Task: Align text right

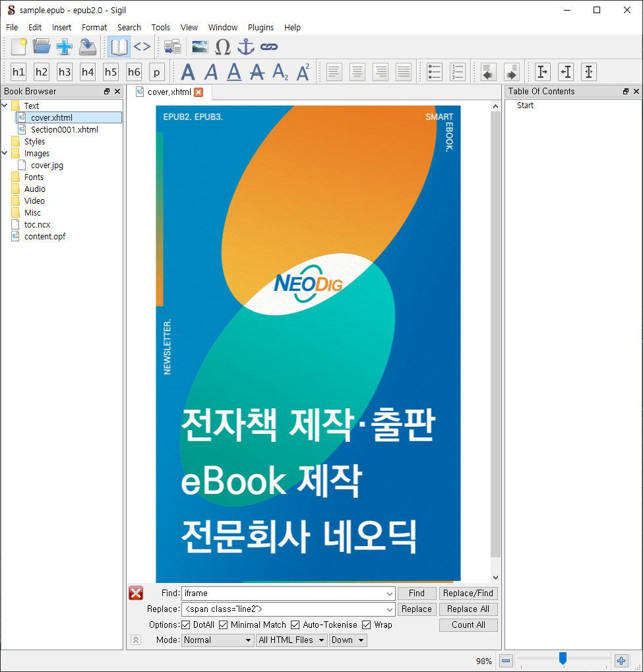Action: click(x=381, y=72)
